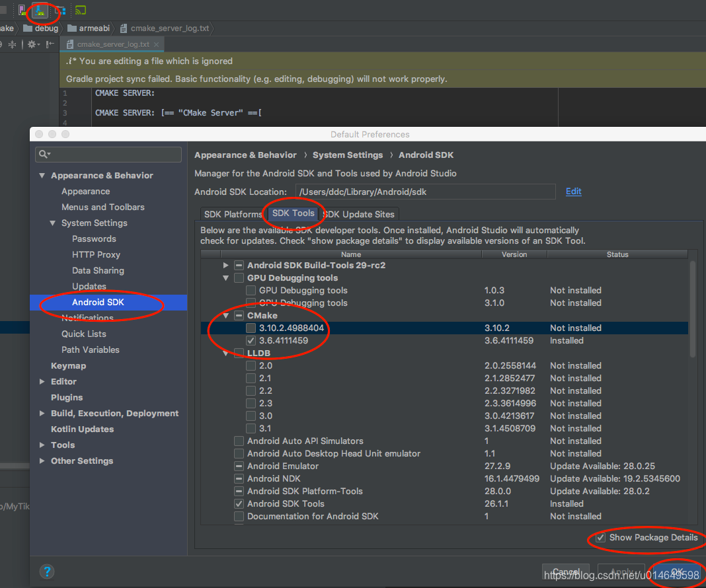Select Data Sharing under System Settings
The width and height of the screenshot is (706, 588).
98,270
